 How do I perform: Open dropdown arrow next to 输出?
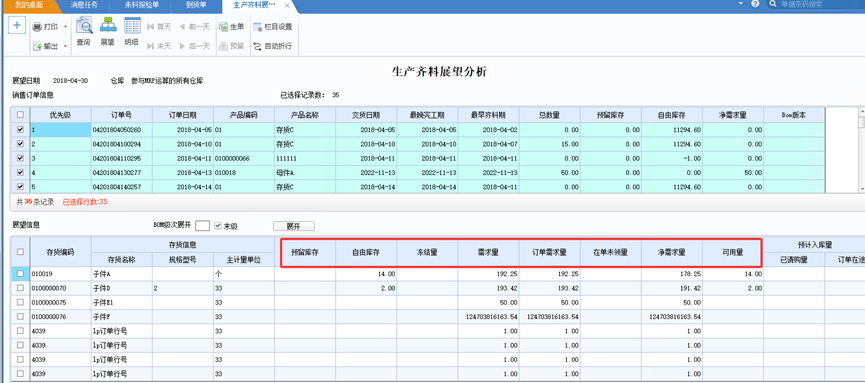[66, 46]
